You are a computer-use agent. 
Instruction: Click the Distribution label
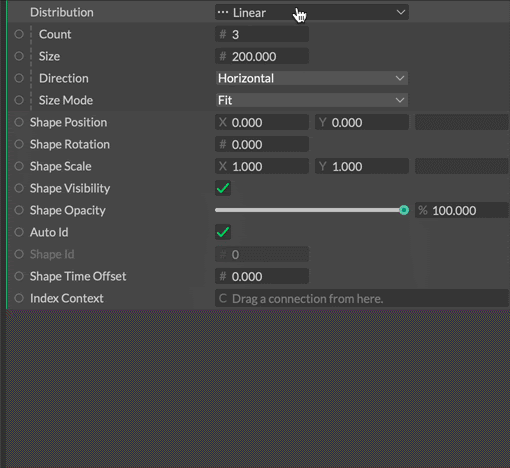[x=62, y=12]
